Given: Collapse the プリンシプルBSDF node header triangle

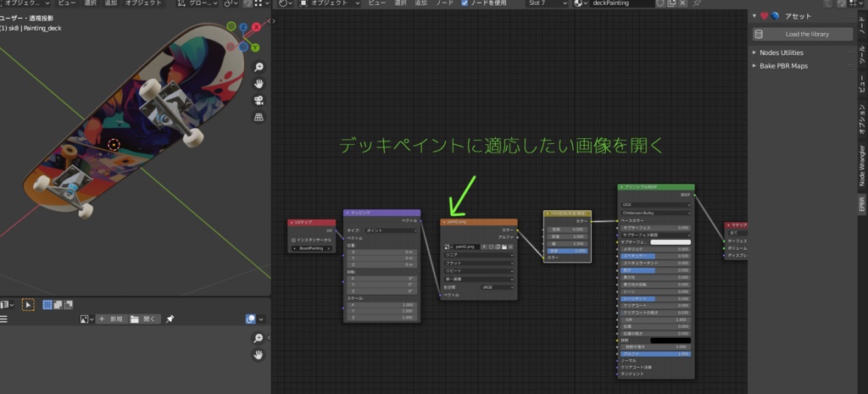Looking at the screenshot, I should tap(621, 187).
